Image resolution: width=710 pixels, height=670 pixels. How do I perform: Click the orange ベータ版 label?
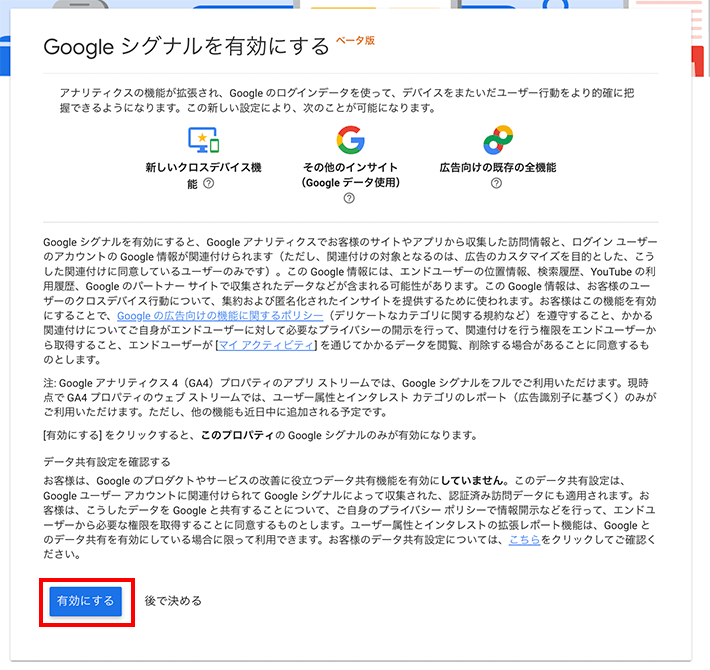(x=355, y=40)
